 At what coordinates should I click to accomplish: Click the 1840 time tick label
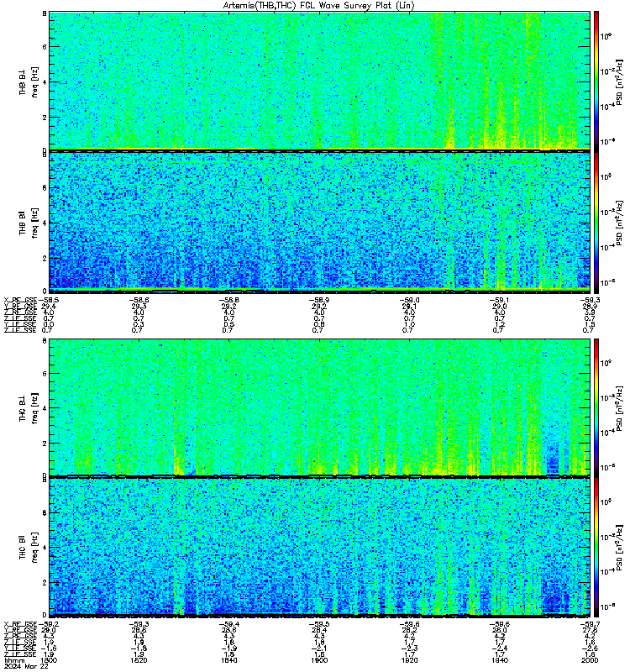click(x=228, y=660)
